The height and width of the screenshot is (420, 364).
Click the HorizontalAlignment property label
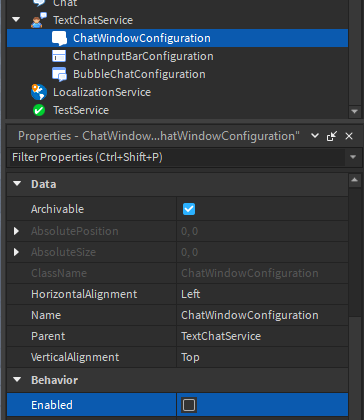click(x=84, y=294)
